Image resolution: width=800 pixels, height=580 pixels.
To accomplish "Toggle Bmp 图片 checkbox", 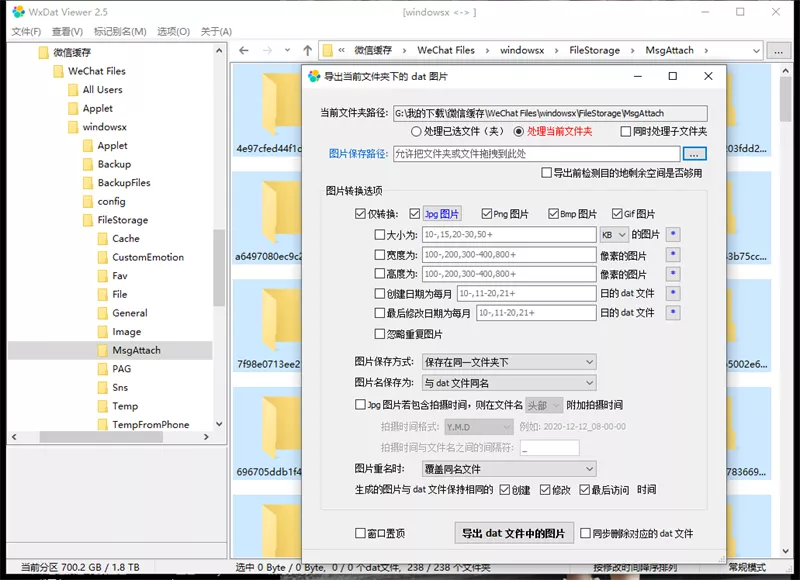I will click(x=554, y=214).
